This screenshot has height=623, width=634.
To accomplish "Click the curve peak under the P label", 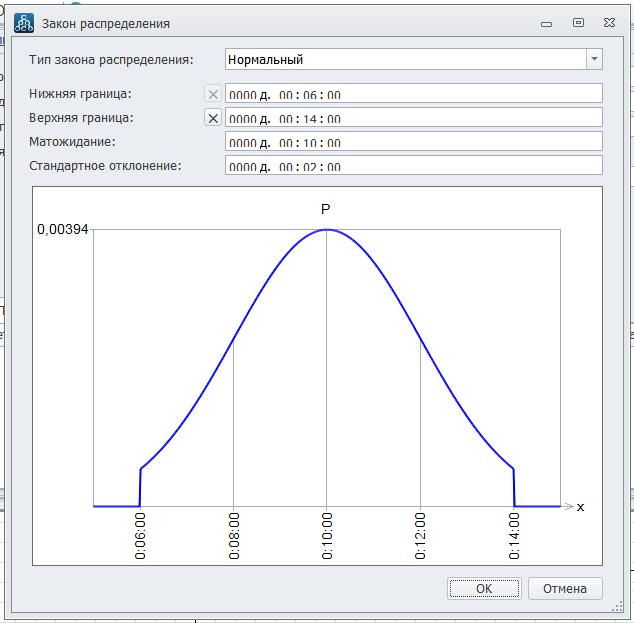I will (327, 230).
